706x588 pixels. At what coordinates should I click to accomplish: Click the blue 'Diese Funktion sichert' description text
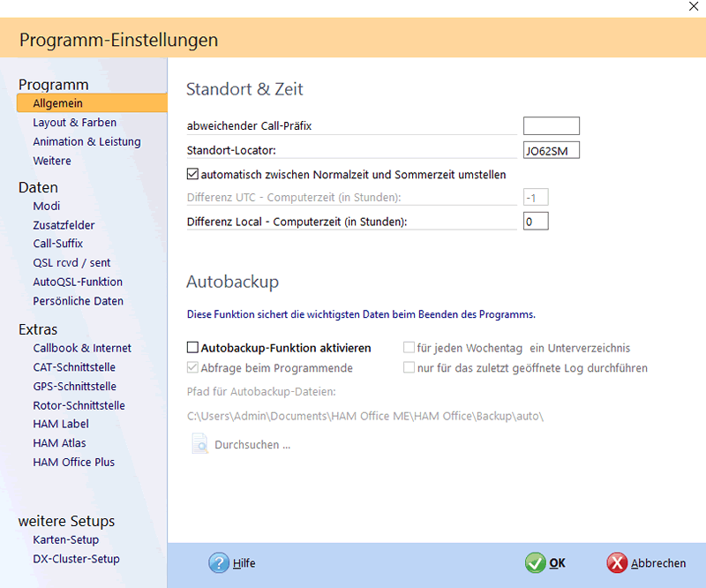point(361,314)
